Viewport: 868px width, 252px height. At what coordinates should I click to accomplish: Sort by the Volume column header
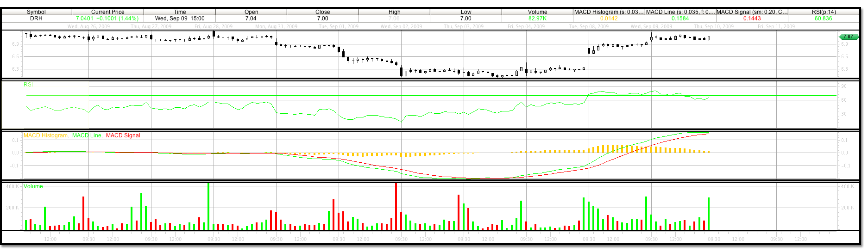coord(537,12)
